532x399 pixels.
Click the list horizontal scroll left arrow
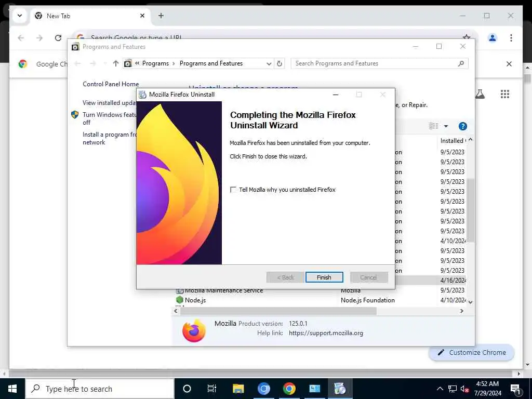[176, 311]
